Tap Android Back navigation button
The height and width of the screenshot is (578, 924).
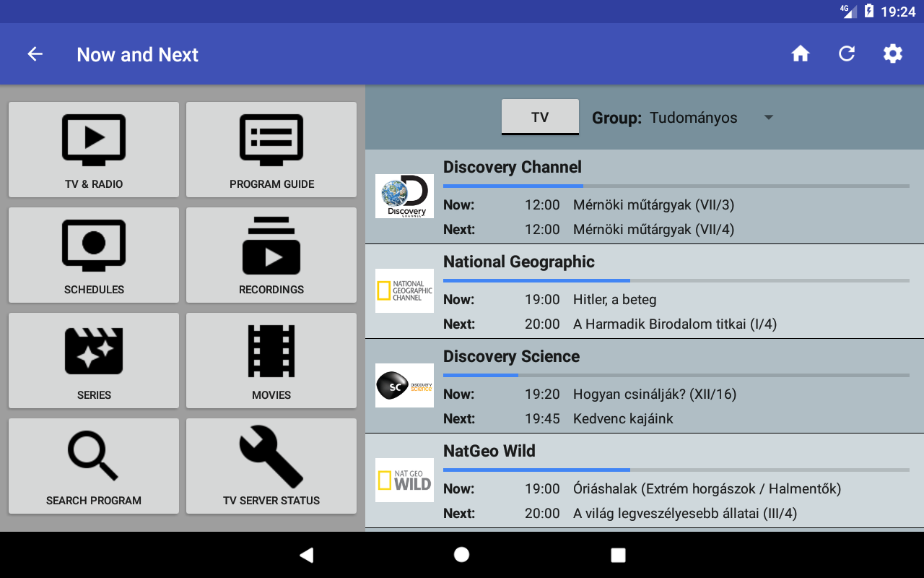(x=307, y=555)
